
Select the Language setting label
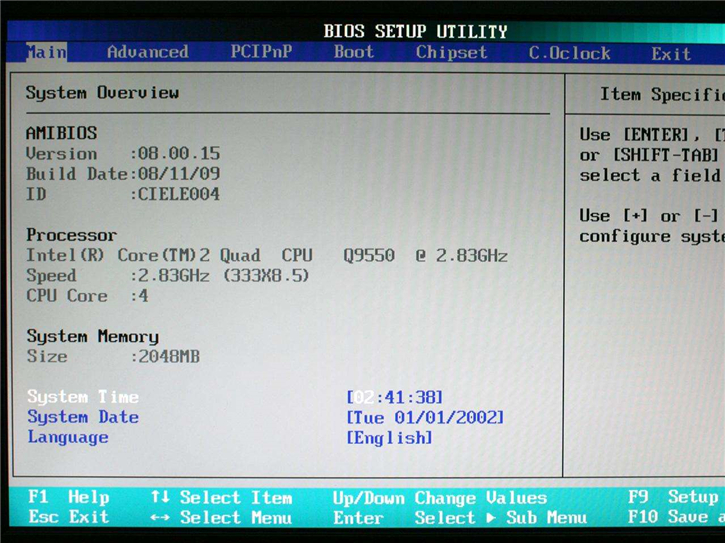coord(68,437)
